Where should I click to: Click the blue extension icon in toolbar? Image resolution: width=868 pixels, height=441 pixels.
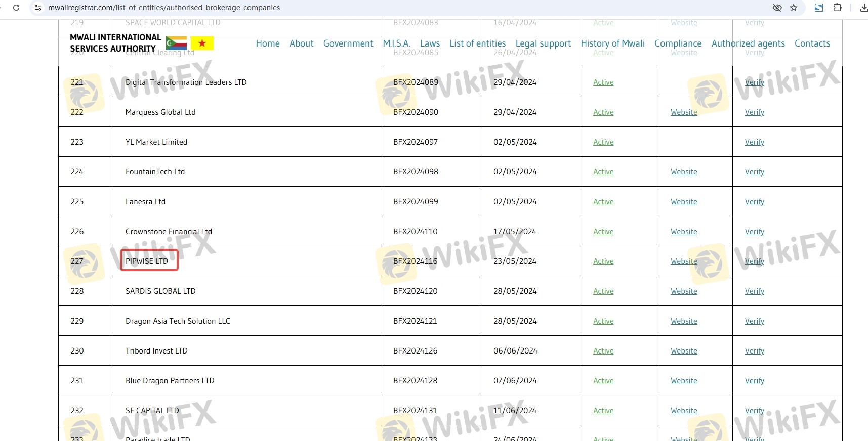[x=819, y=8]
